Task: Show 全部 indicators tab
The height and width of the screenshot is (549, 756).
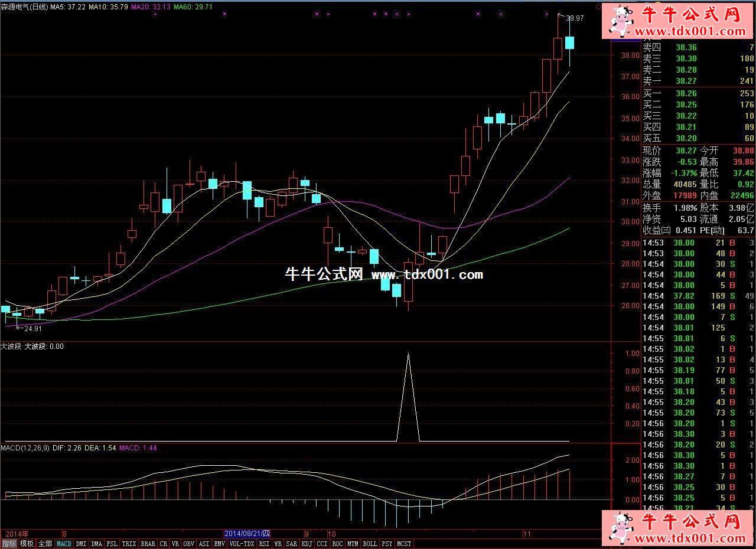Action: click(45, 544)
